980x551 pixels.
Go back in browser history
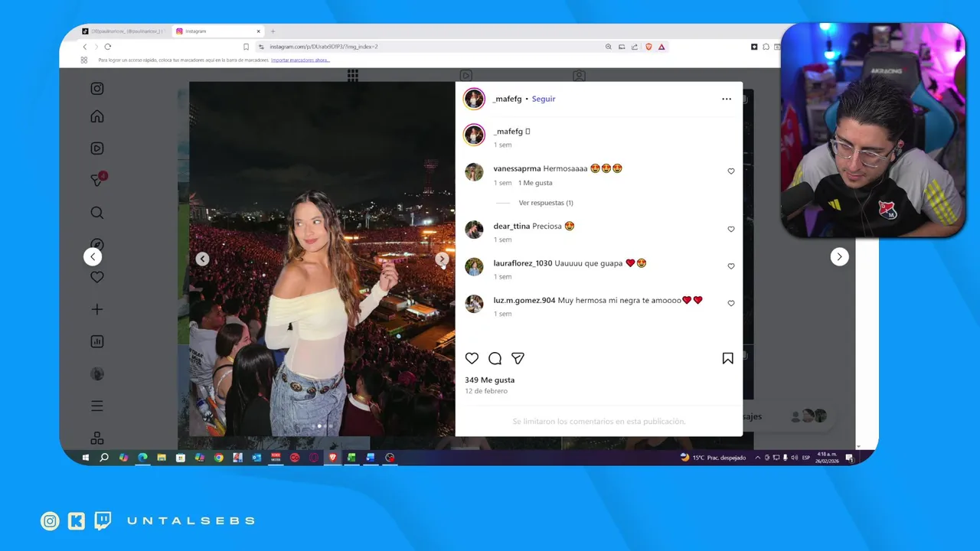[x=84, y=47]
